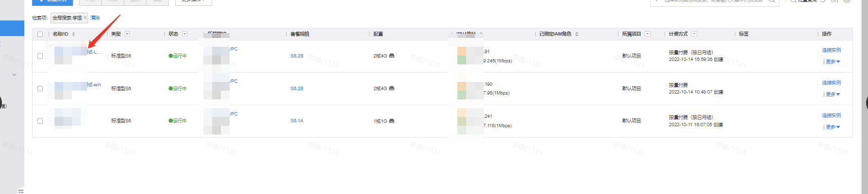Click the disk icon beside first 2核4G
Image resolution: width=868 pixels, height=194 pixels.
[x=392, y=56]
